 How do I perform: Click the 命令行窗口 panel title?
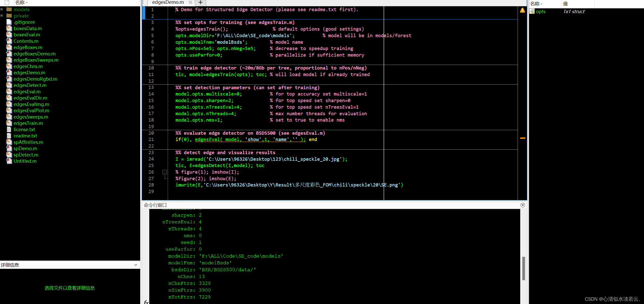(x=155, y=205)
